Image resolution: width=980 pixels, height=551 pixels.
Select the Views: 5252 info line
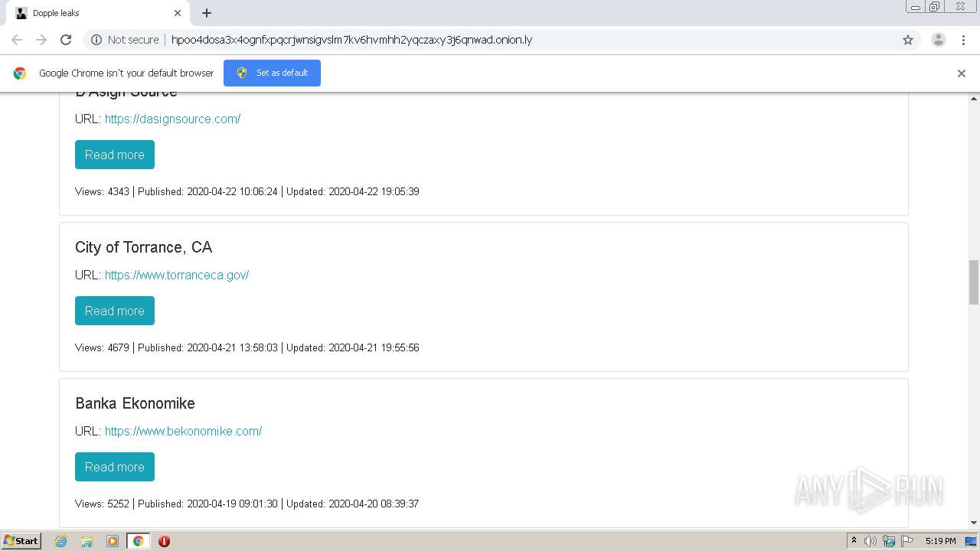click(247, 504)
